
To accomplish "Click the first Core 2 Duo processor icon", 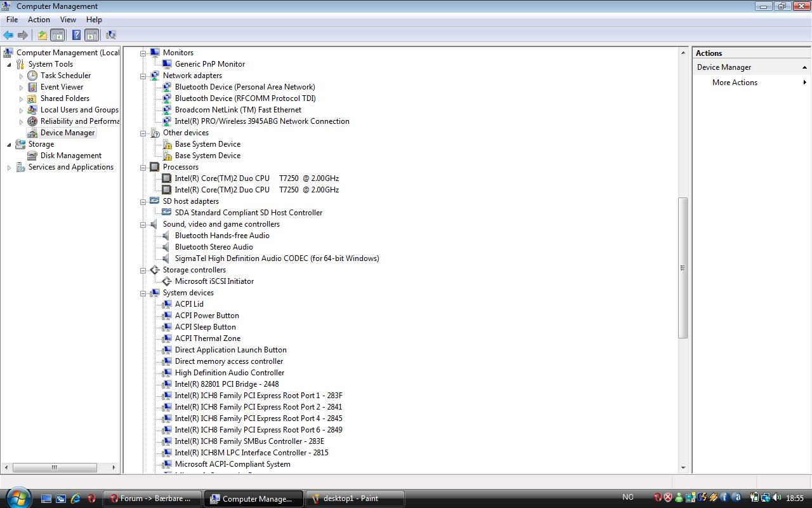I will (167, 178).
